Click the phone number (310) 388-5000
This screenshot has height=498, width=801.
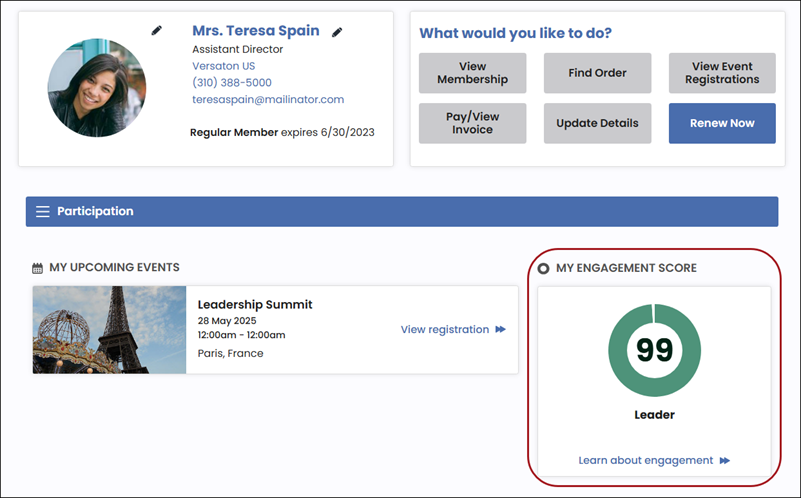(x=232, y=82)
